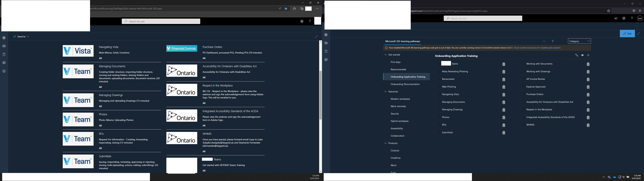Select OneDrive under Products
Viewport: 644px width, 181px height.
click(395, 158)
